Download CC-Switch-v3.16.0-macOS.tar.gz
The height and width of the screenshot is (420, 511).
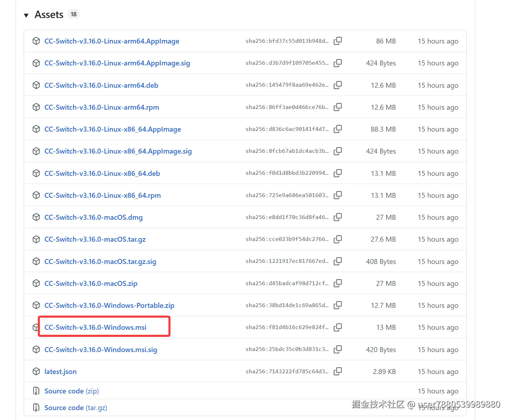[x=95, y=239]
